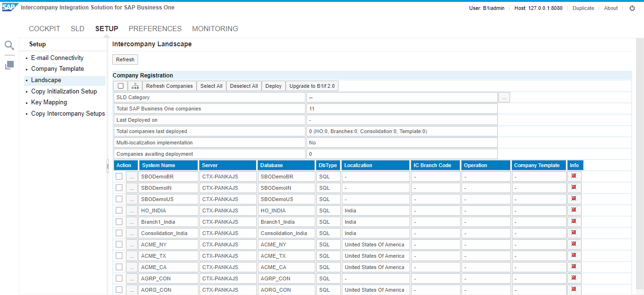The height and width of the screenshot is (295, 644).
Task: Click red info icon for HO_INDIA row
Action: (x=574, y=210)
